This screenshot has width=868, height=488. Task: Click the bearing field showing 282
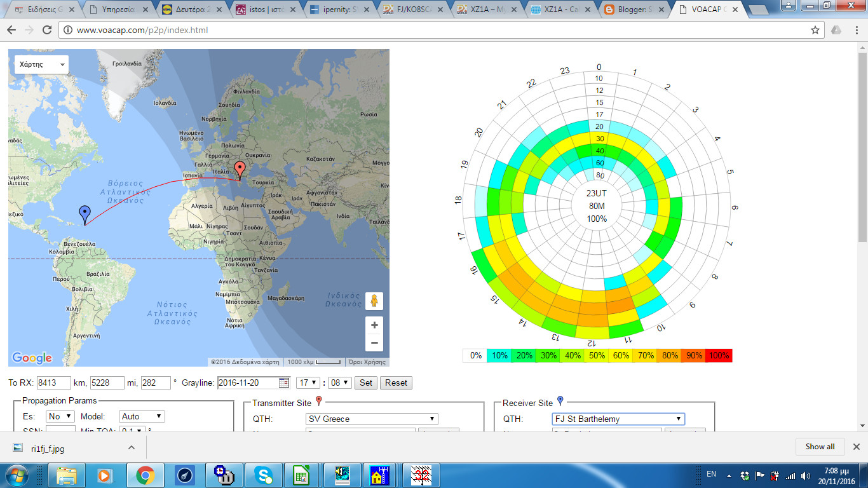pyautogui.click(x=156, y=383)
